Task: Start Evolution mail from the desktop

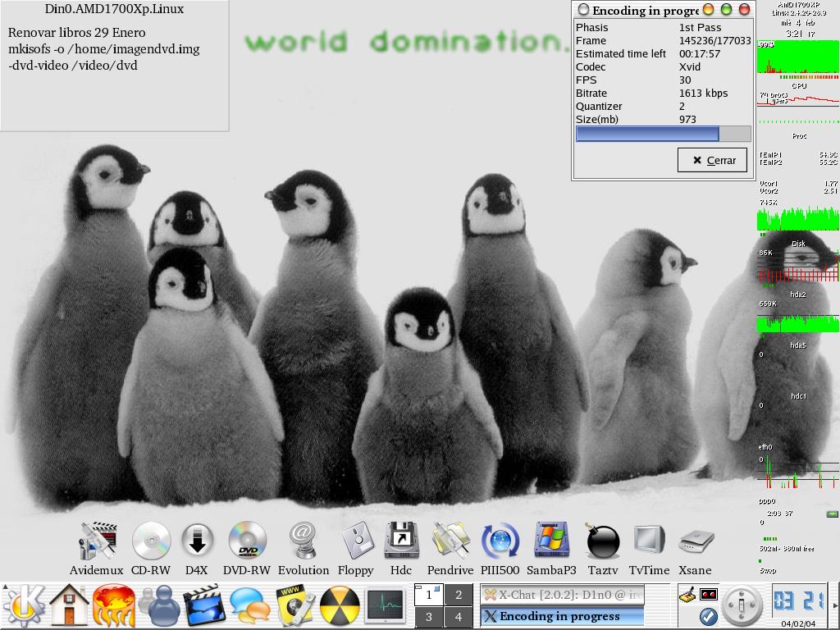Action: [304, 542]
